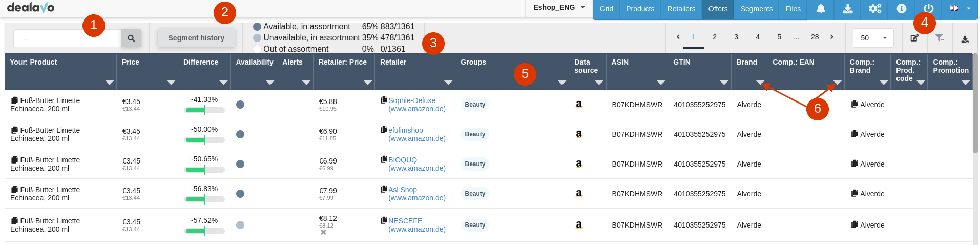Toggle Out of assortment filter
The image size is (980, 245).
(257, 49)
